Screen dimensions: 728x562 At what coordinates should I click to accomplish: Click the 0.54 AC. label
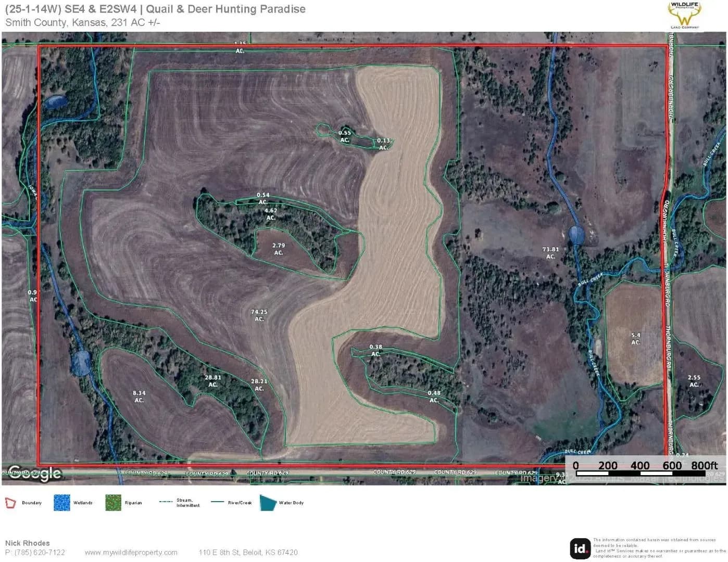click(263, 198)
